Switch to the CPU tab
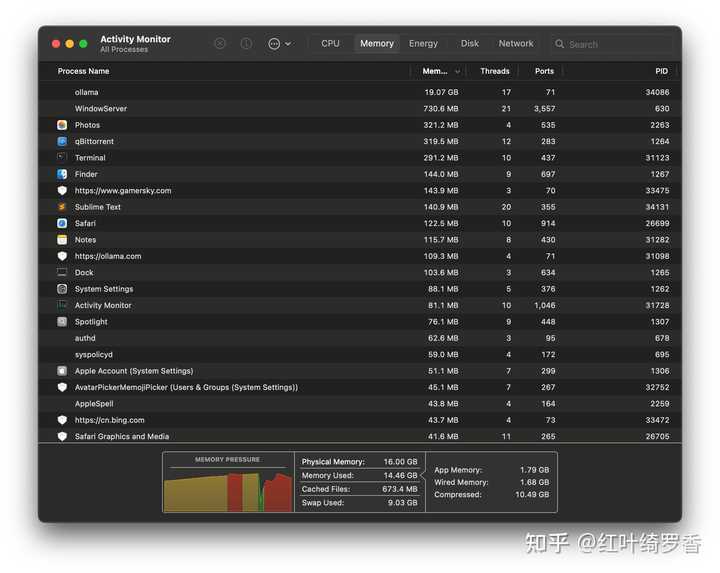Screen dimensions: 720x573 pos(330,44)
